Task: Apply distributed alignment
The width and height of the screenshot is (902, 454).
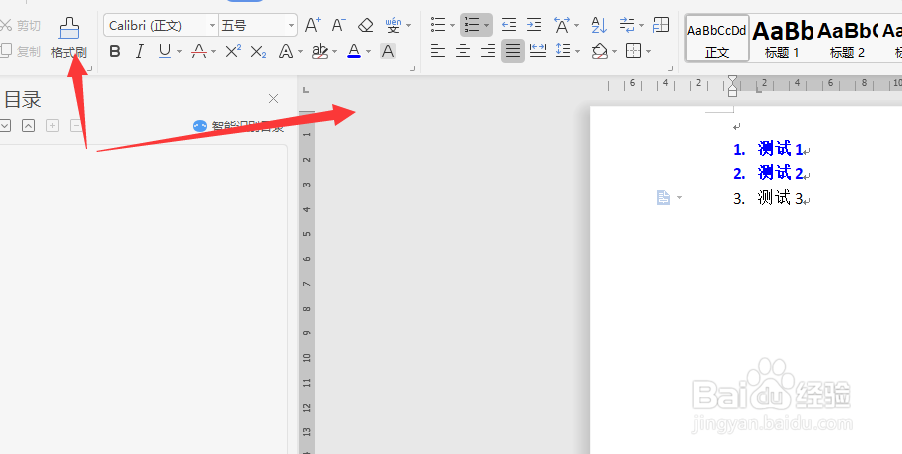Action: pyautogui.click(x=538, y=51)
